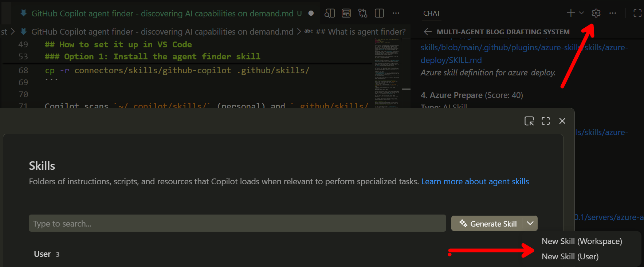
Task: Click the Generate Skill button
Action: [x=487, y=224]
